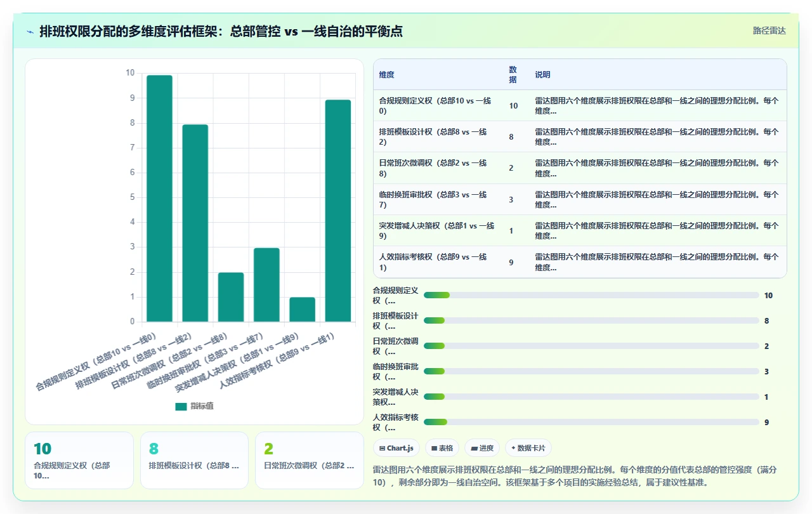
Task: Click the 突发增减人决策权 bar in chart
Action: coord(302,310)
